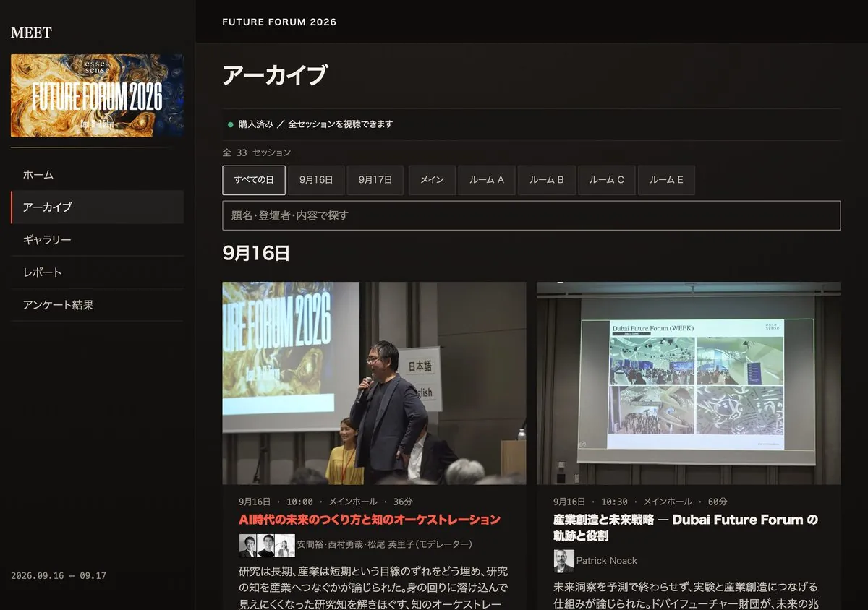This screenshot has height=610, width=868.
Task: Click the 9月16日 section heading
Action: point(256,253)
